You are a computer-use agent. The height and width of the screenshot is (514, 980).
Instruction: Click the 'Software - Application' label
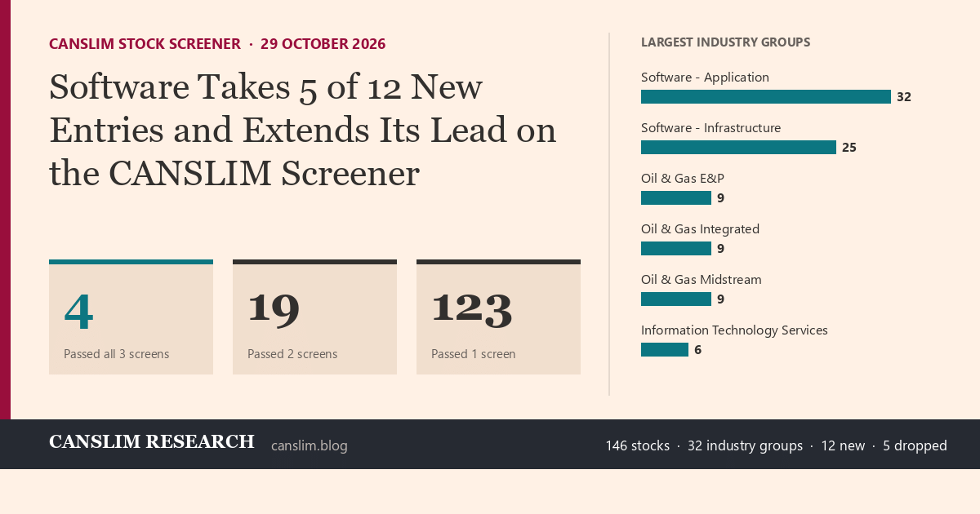click(x=705, y=78)
